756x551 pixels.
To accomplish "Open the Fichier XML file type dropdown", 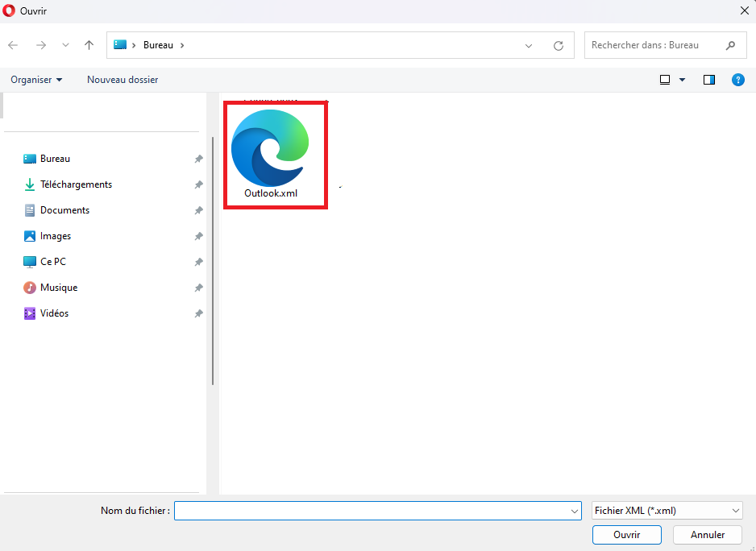I will point(667,511).
